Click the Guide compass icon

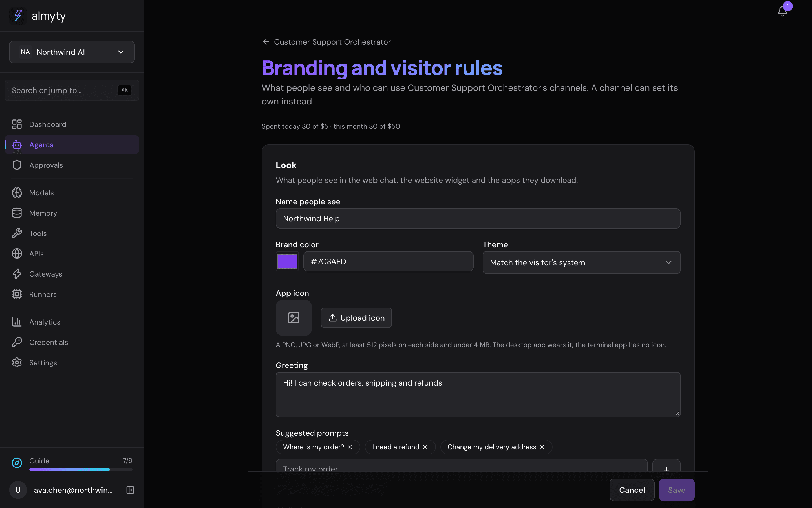coord(17,463)
